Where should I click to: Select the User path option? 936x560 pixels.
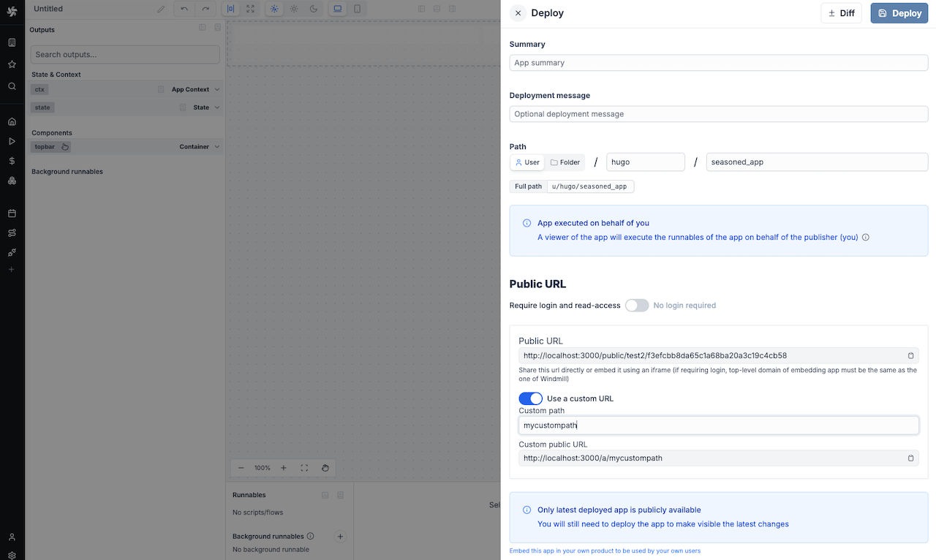527,162
